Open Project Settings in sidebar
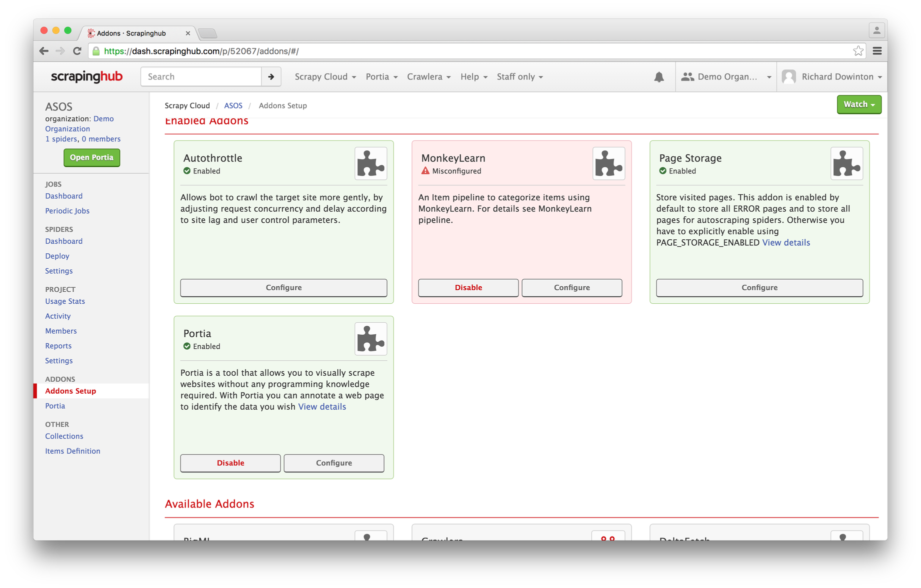The height and width of the screenshot is (588, 921). (x=59, y=361)
